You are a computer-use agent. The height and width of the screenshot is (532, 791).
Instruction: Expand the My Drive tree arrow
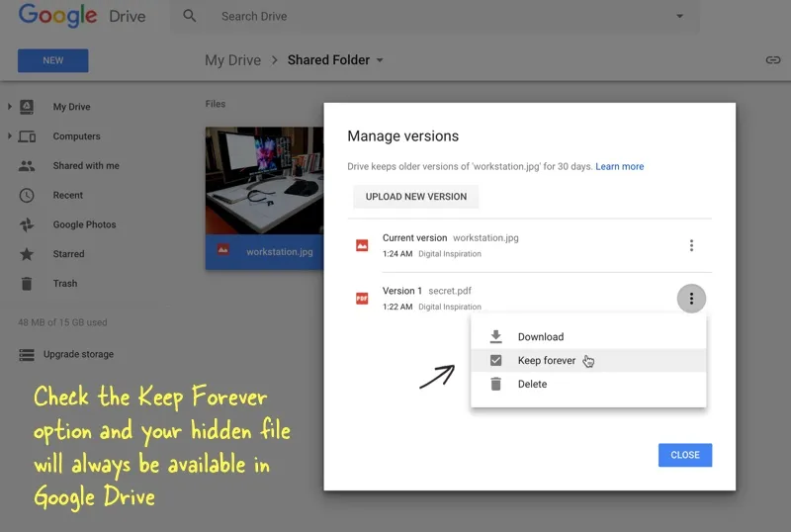tap(10, 107)
